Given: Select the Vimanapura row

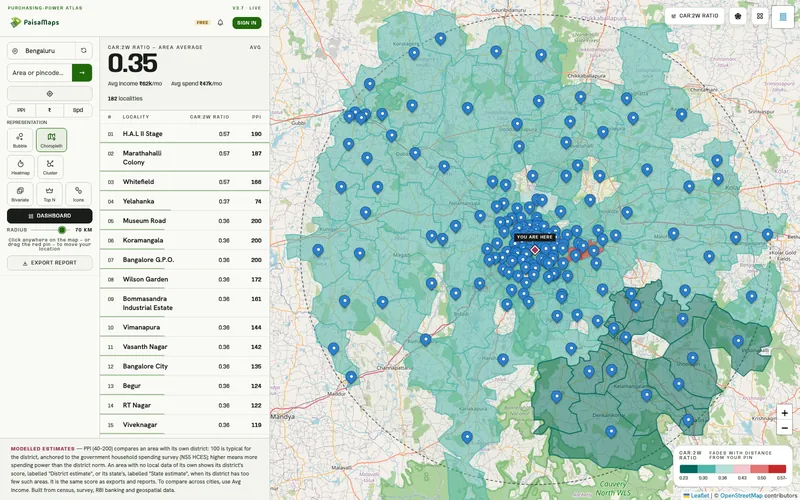Looking at the screenshot, I should click(x=184, y=327).
